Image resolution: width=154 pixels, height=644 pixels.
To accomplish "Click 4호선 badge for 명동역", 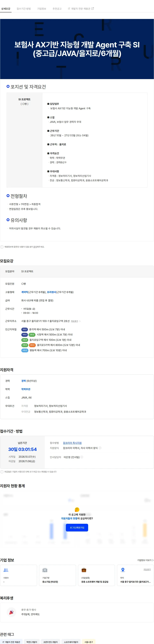I will [x=24, y=350].
